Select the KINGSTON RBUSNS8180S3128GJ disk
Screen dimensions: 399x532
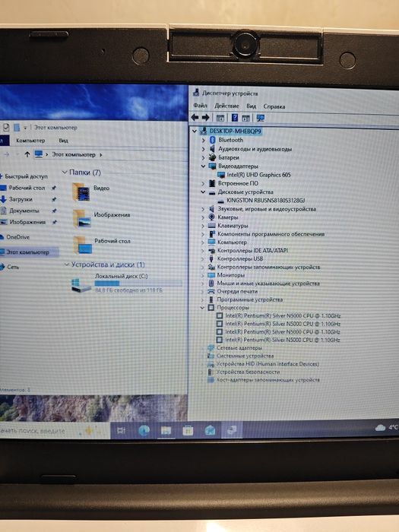click(266, 200)
